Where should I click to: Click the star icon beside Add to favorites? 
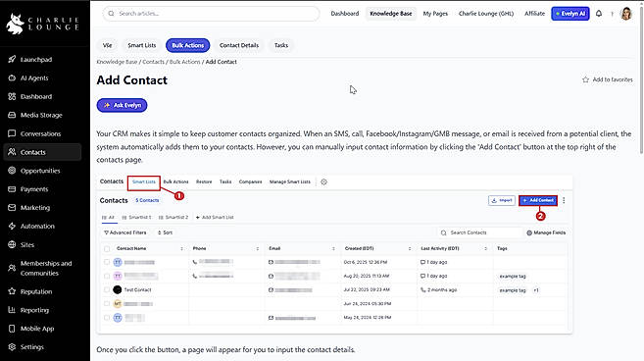(586, 79)
